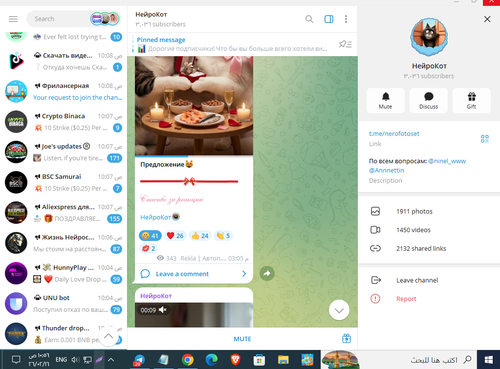This screenshot has width=500, height=369.
Task: Toggle the right info sidebar panel
Action: 329,19
